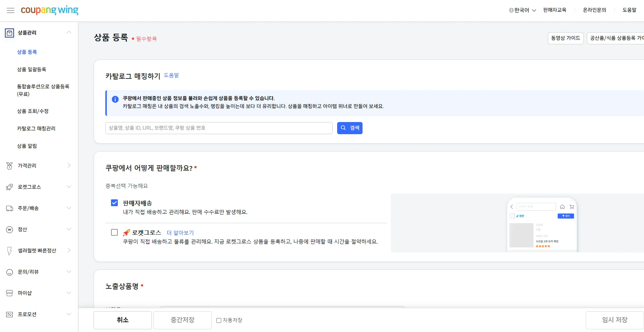Click the 가격관리 medal icon
Screen dimensions: 644x332
(9, 166)
